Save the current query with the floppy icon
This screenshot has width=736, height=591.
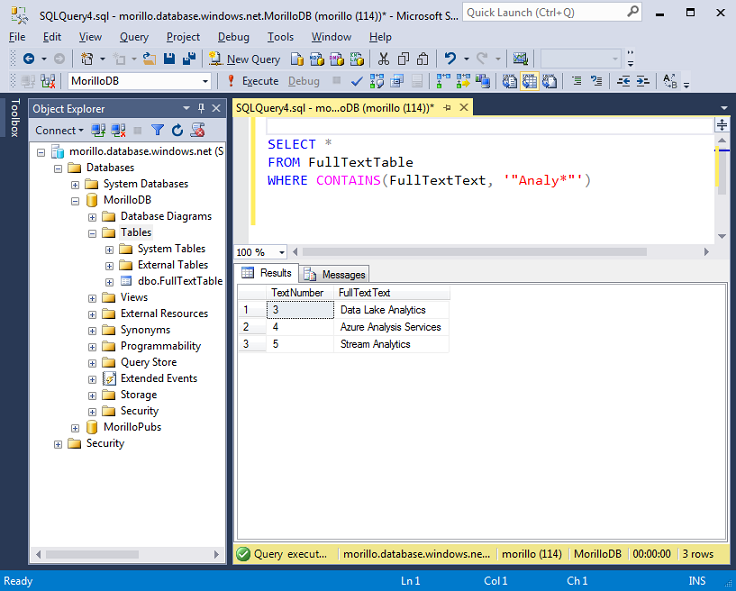(169, 59)
